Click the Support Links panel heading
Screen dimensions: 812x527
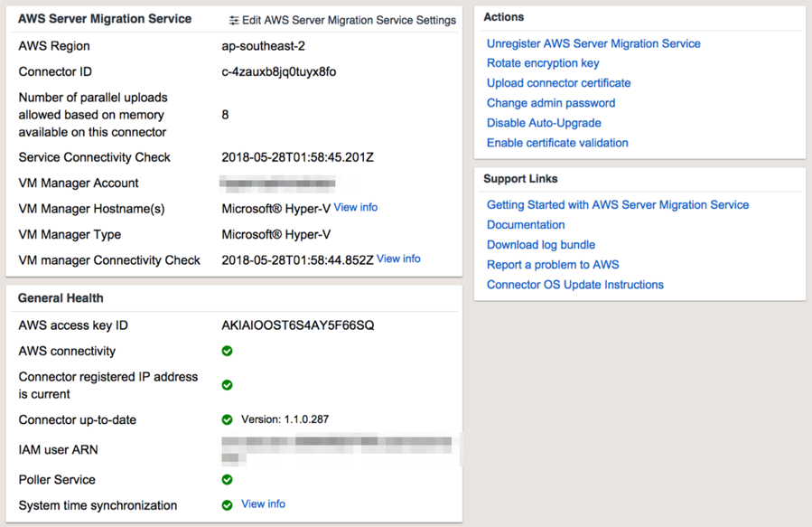[520, 179]
